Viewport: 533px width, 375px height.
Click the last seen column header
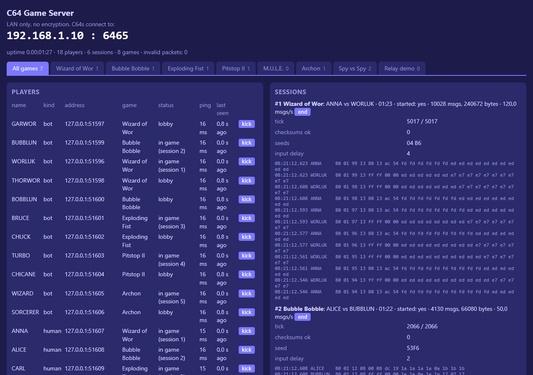click(222, 109)
